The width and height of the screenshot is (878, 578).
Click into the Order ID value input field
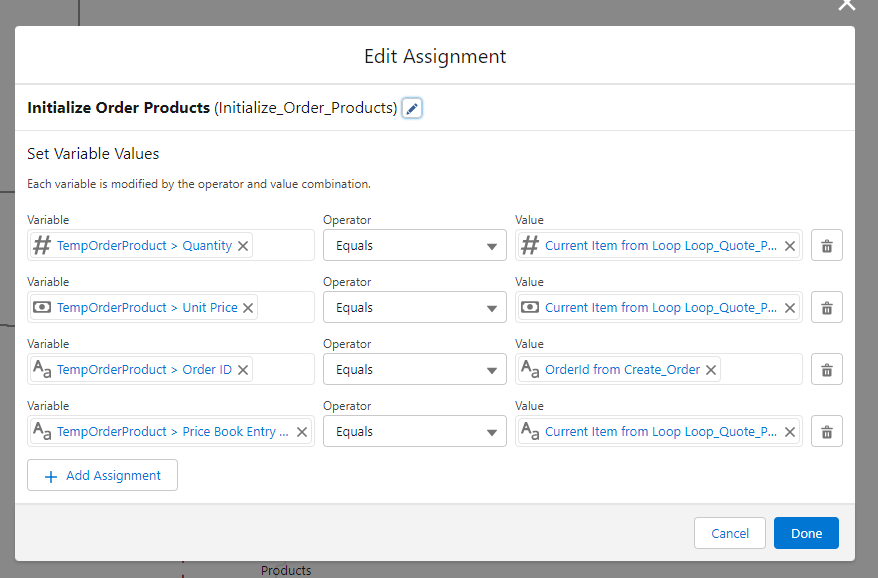pyautogui.click(x=760, y=370)
